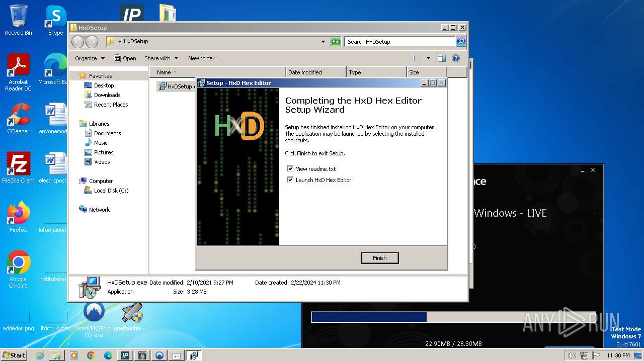Click the address bar folder dropdown arrow
Screen dimensions: 644x362
pos(120,42)
